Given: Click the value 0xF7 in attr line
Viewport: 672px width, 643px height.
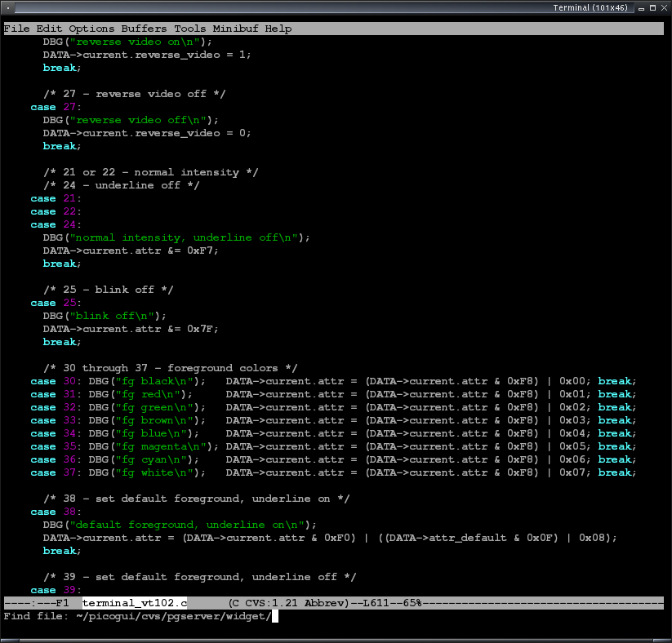Looking at the screenshot, I should point(200,251).
